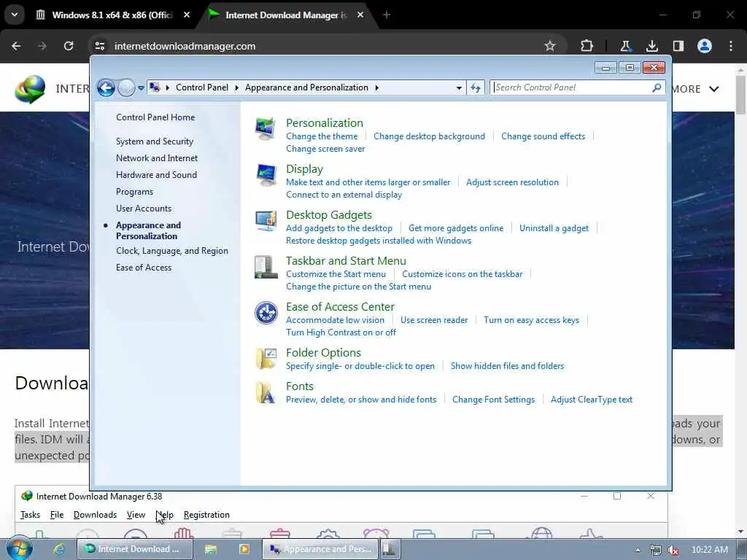The height and width of the screenshot is (560, 747).
Task: Click the muted volume tray icon
Action: [673, 550]
